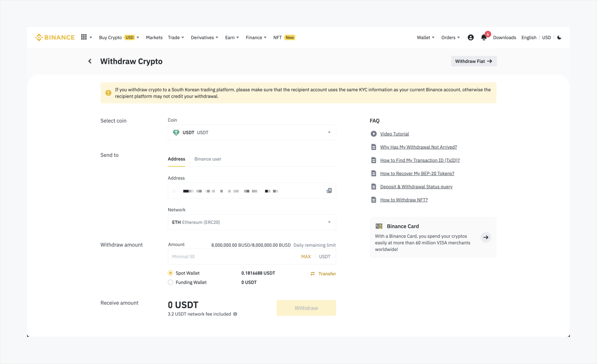Open notifications via the bell icon

pos(483,37)
